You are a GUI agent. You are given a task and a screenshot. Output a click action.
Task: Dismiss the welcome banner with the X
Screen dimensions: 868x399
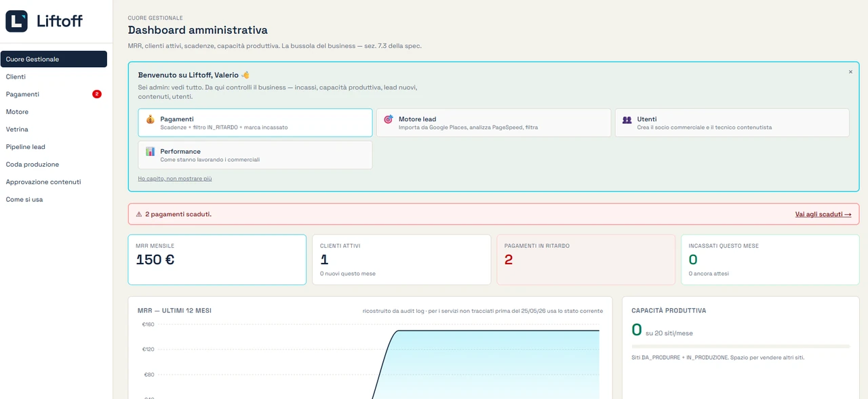[x=850, y=72]
